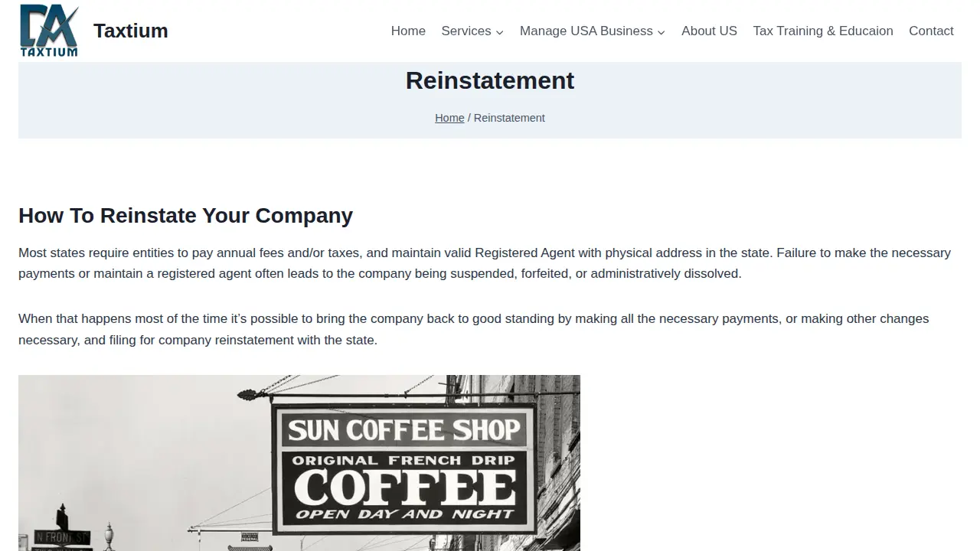Select the Reinstatement breadcrumb text
This screenshot has width=980, height=551.
click(509, 118)
